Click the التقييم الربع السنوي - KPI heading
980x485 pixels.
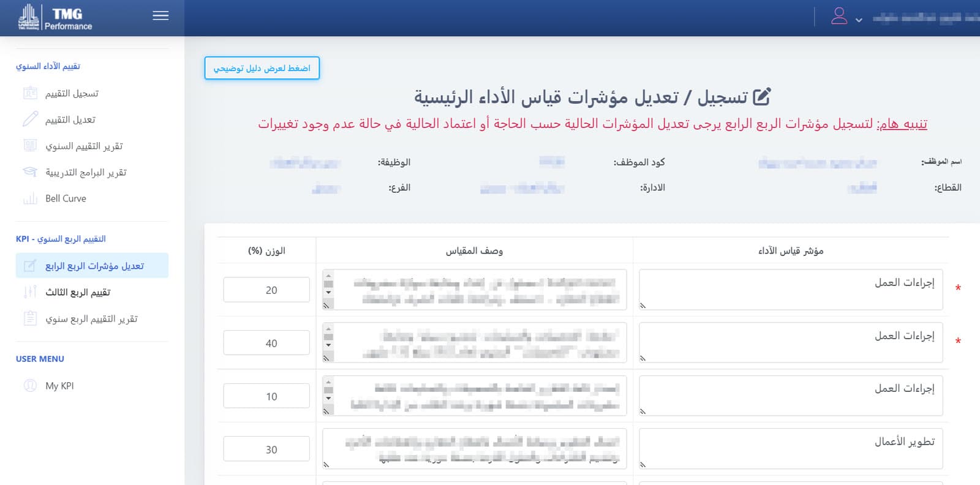(61, 239)
